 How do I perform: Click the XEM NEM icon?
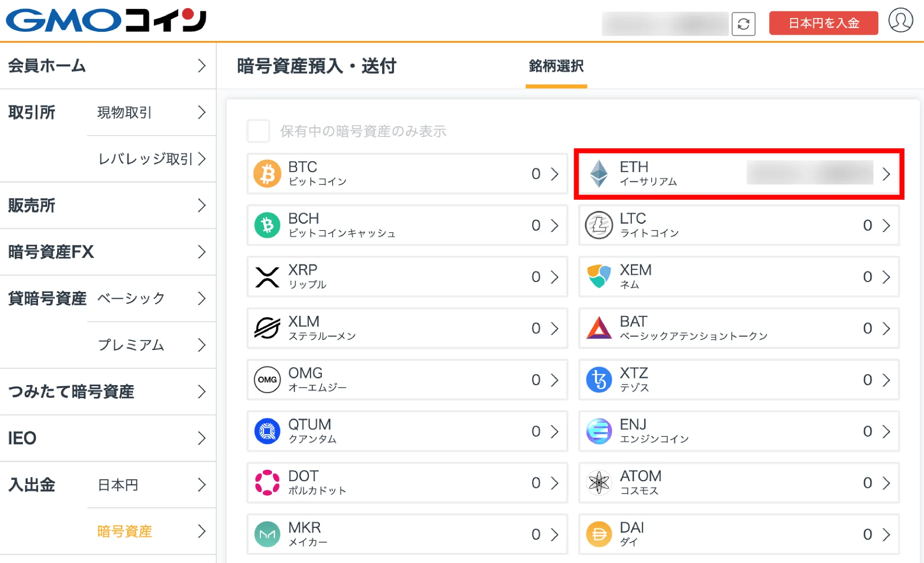pyautogui.click(x=599, y=277)
